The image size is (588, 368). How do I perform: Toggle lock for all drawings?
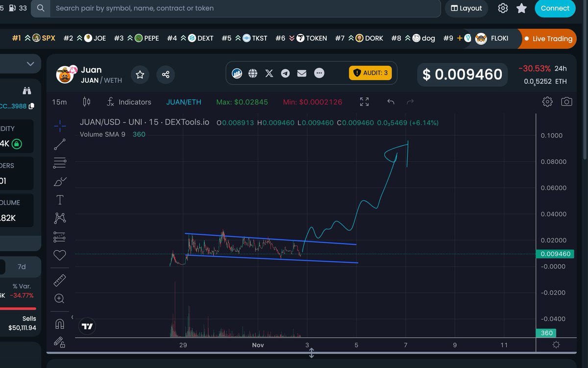pos(59,342)
